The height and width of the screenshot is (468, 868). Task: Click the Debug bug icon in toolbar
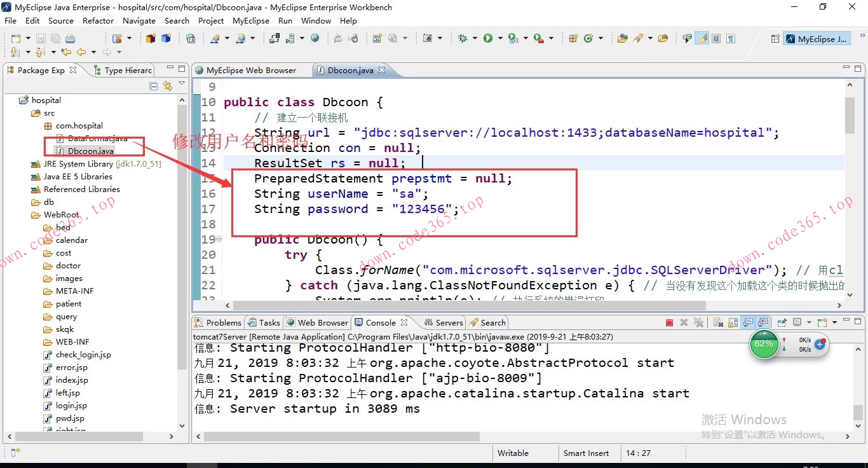click(x=463, y=39)
